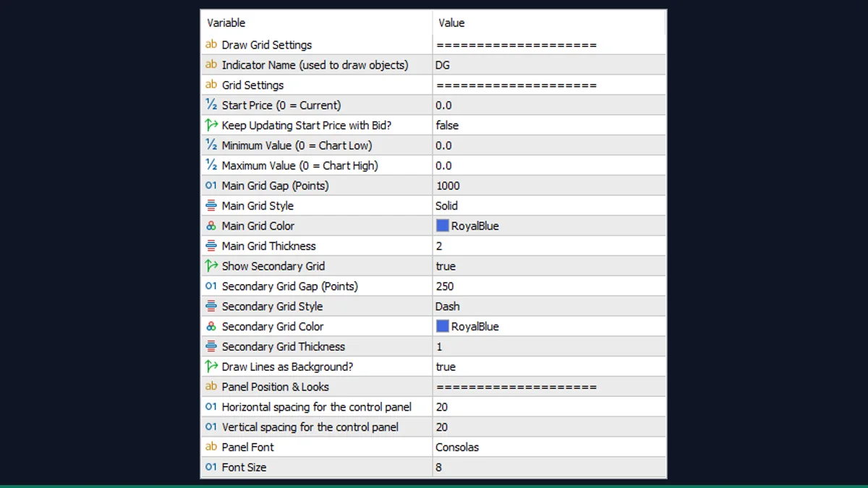
Task: Edit the Maximum Value field 0.0
Action: click(549, 166)
